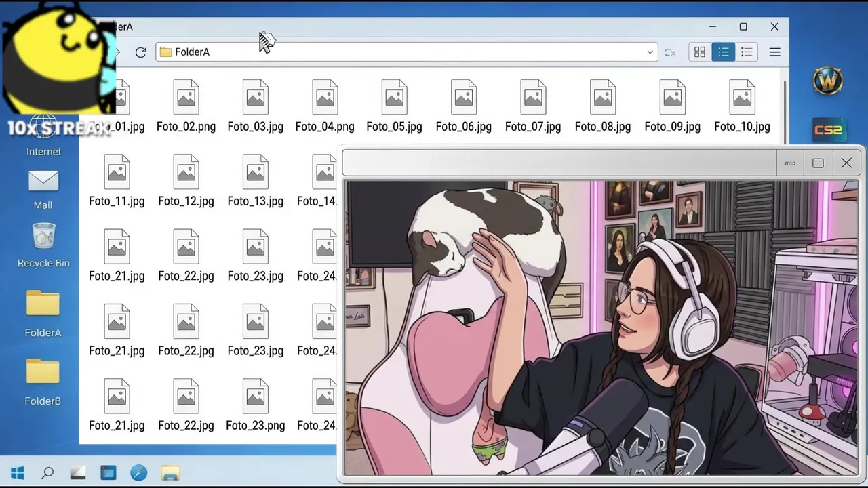The width and height of the screenshot is (868, 488).
Task: Open the FolderB desktop folder
Action: coord(43,382)
